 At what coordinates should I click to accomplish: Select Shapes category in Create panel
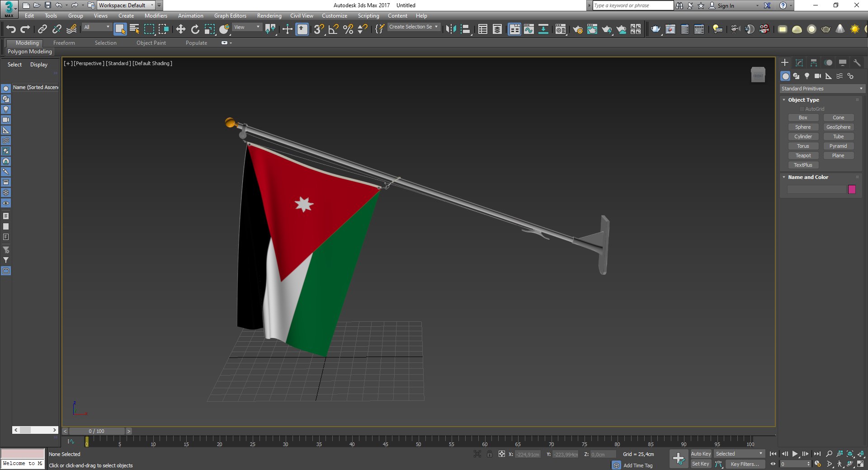(x=796, y=76)
